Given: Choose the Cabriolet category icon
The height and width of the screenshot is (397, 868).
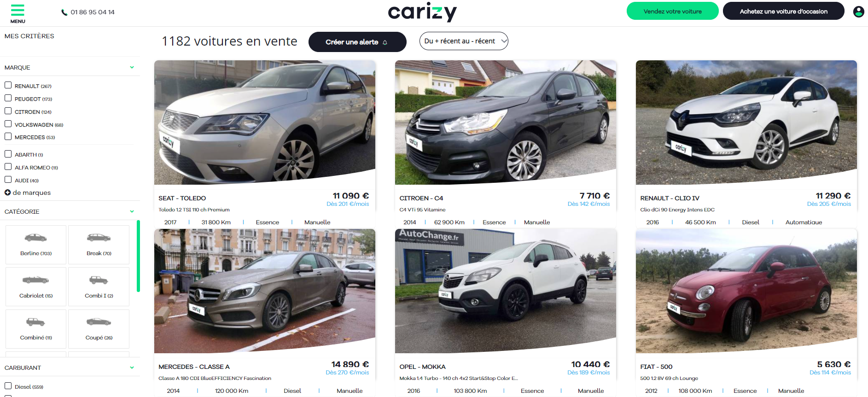Looking at the screenshot, I should pos(36,280).
